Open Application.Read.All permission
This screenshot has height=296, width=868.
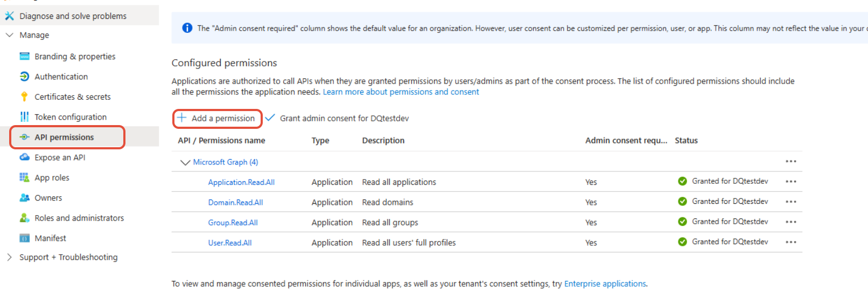pyautogui.click(x=241, y=182)
